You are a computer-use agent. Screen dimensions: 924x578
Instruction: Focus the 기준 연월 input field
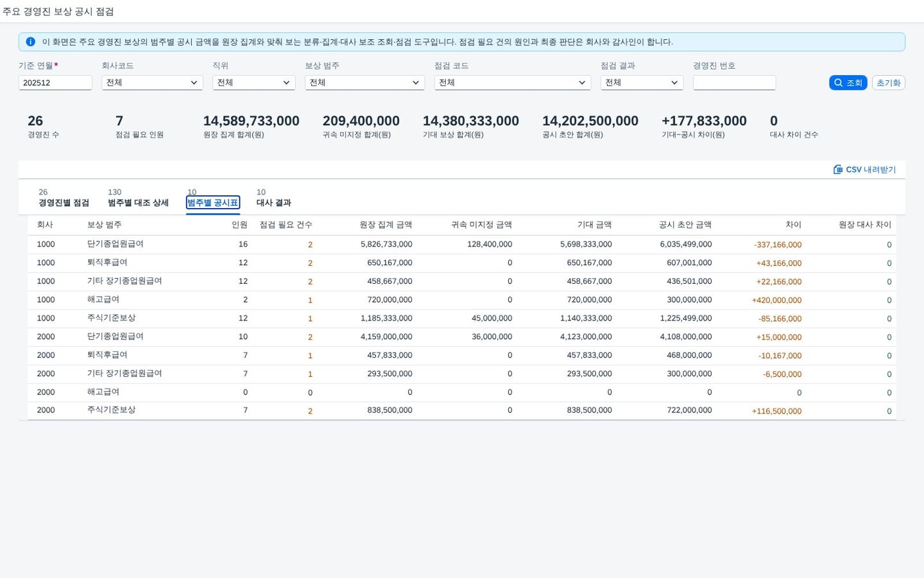55,82
